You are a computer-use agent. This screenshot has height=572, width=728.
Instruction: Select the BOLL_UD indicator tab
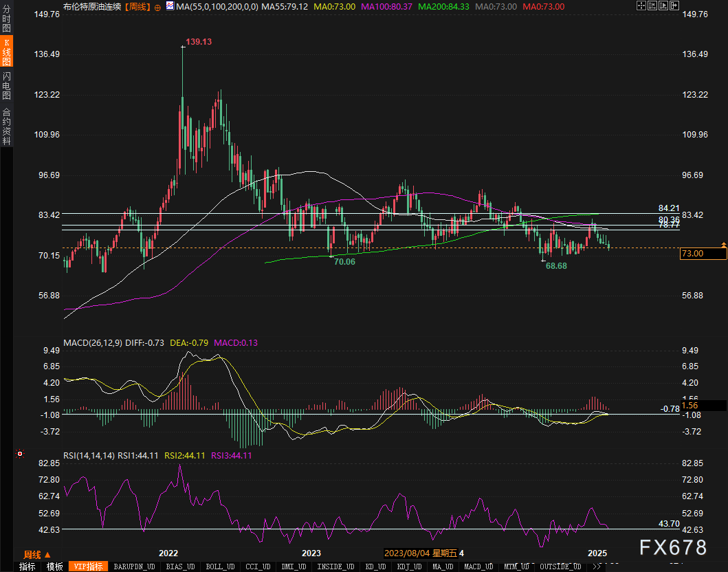[x=221, y=566]
